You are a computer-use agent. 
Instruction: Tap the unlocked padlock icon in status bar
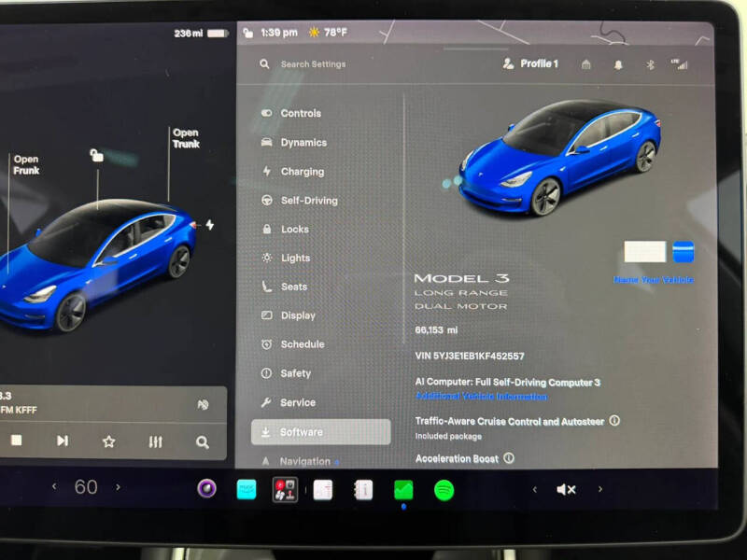pos(247,33)
